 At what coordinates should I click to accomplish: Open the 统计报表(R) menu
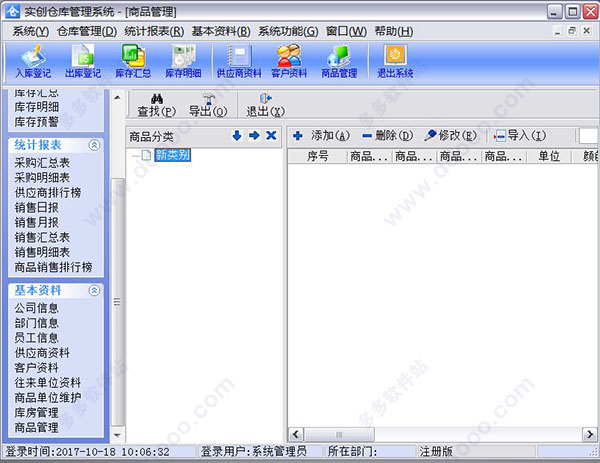[x=154, y=31]
